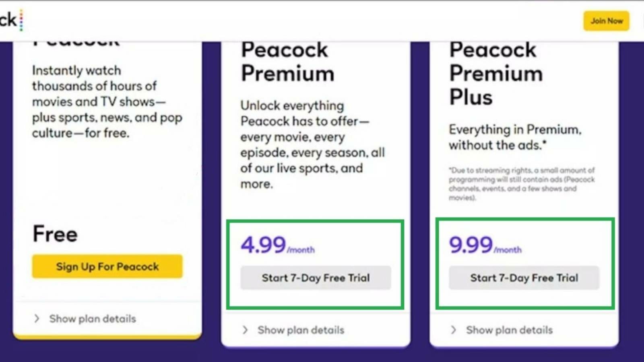This screenshot has height=362, width=644.
Task: Start 7-Day Free Trial for Premium Plus
Action: point(524,278)
